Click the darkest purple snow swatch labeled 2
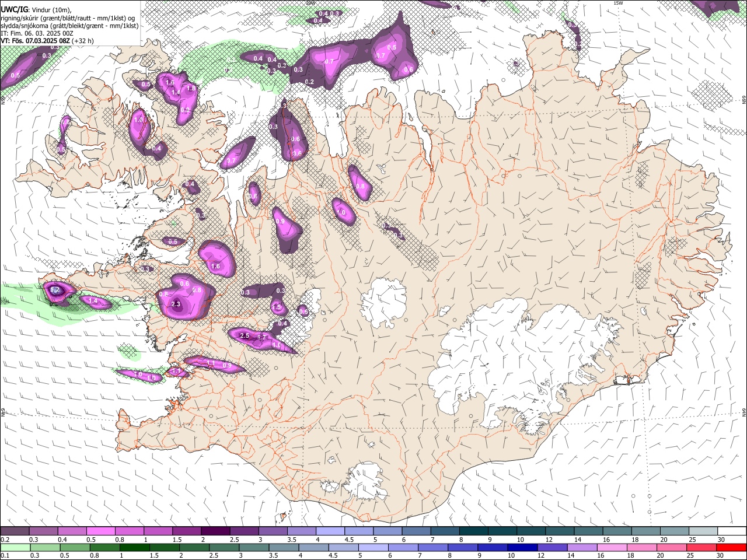 click(x=215, y=531)
